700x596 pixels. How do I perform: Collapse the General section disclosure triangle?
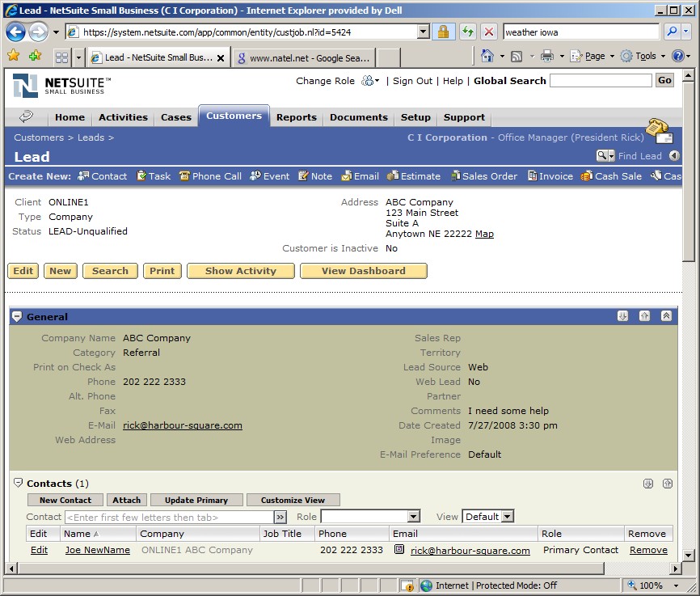pyautogui.click(x=17, y=317)
